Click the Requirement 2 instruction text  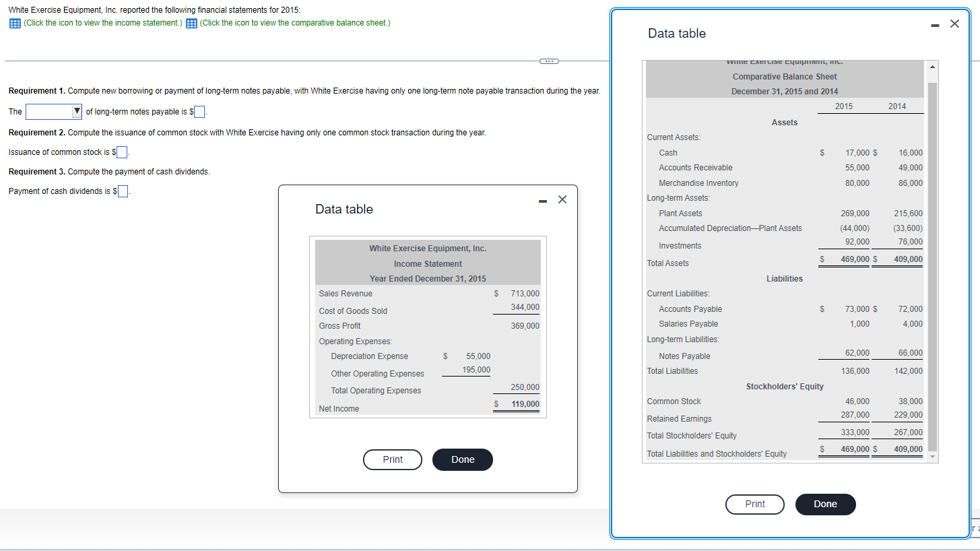point(247,133)
